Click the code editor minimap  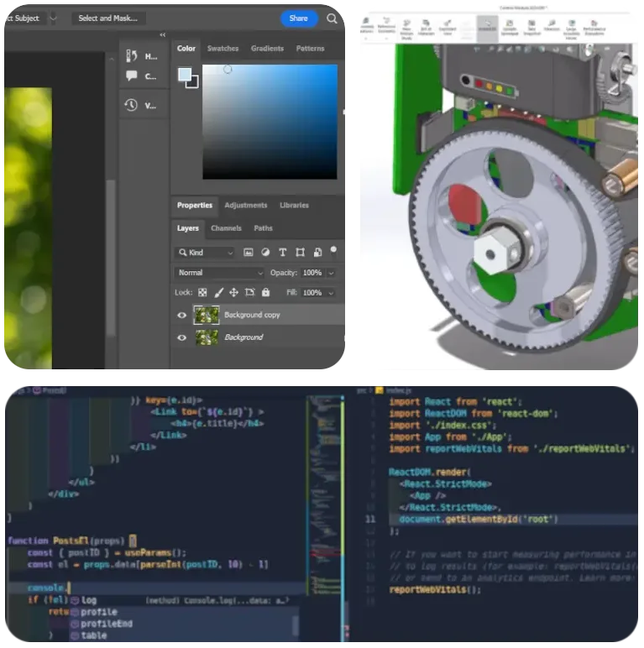(x=325, y=496)
